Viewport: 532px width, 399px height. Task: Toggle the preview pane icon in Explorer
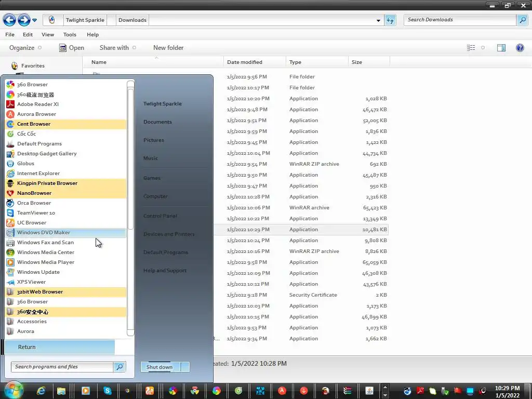[x=501, y=47]
